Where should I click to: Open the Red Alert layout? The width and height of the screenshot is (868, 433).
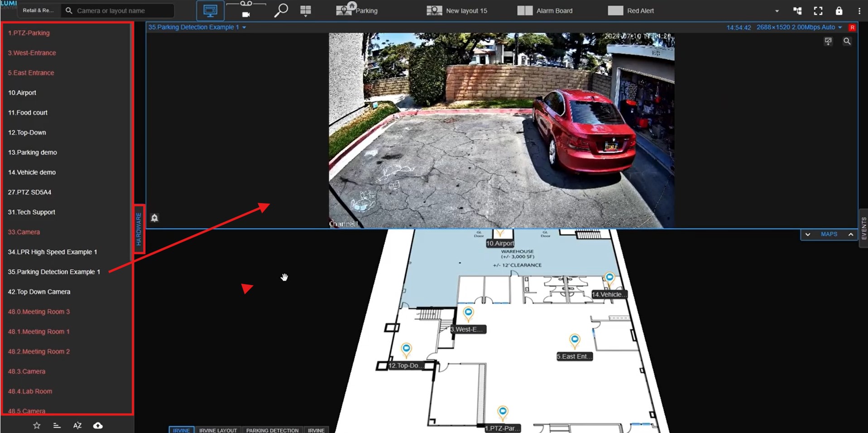coord(631,11)
